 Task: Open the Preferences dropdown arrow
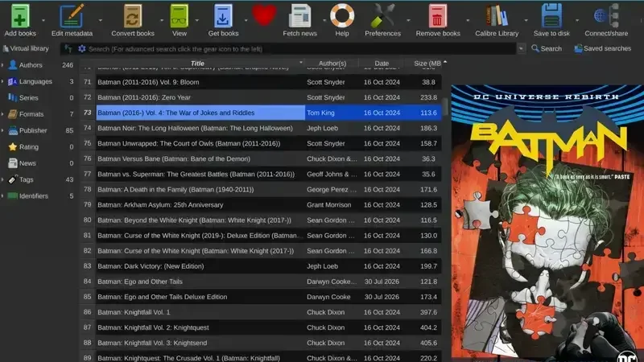[x=408, y=19]
